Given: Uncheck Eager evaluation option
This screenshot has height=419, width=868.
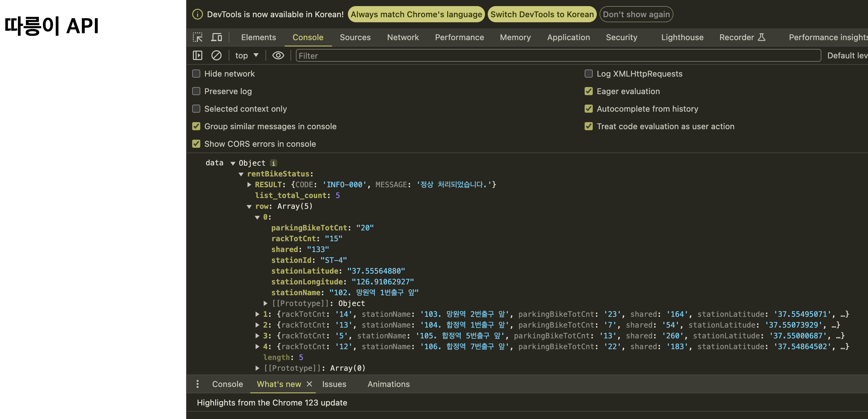Looking at the screenshot, I should [589, 91].
